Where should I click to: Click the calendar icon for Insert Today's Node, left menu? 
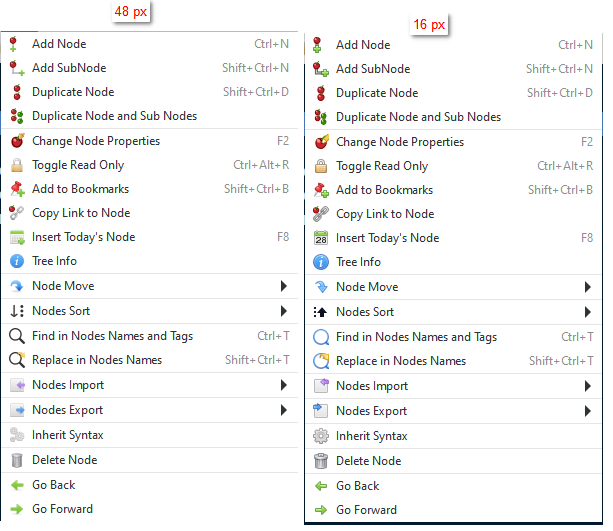pyautogui.click(x=17, y=237)
